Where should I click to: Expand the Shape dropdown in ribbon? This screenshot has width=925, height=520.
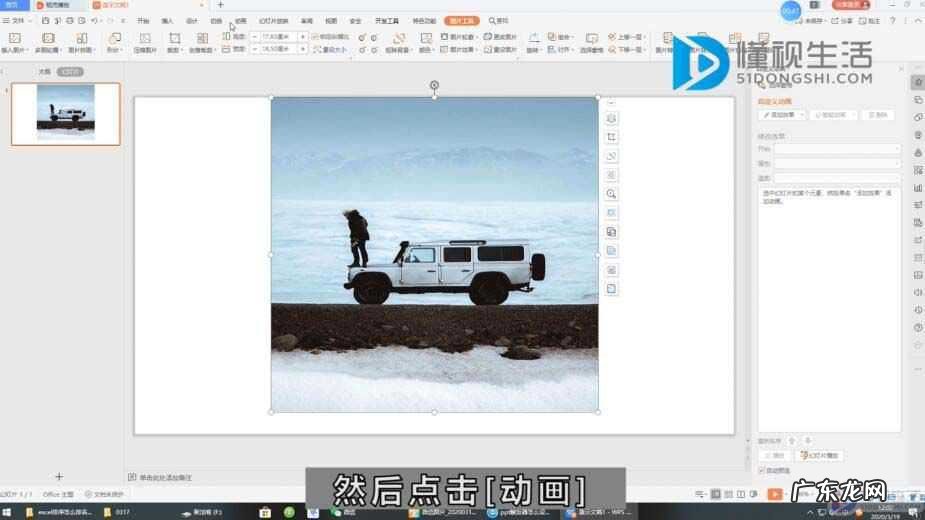click(114, 43)
